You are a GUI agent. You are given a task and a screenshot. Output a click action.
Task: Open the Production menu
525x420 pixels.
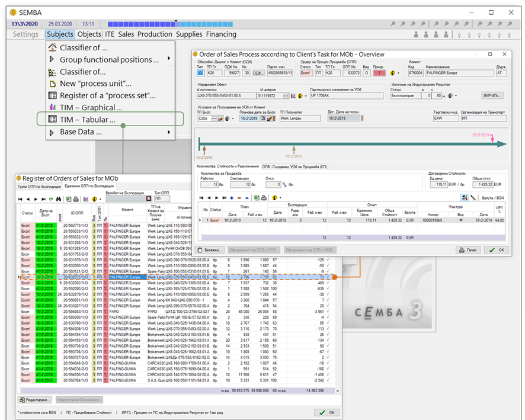[x=155, y=34]
